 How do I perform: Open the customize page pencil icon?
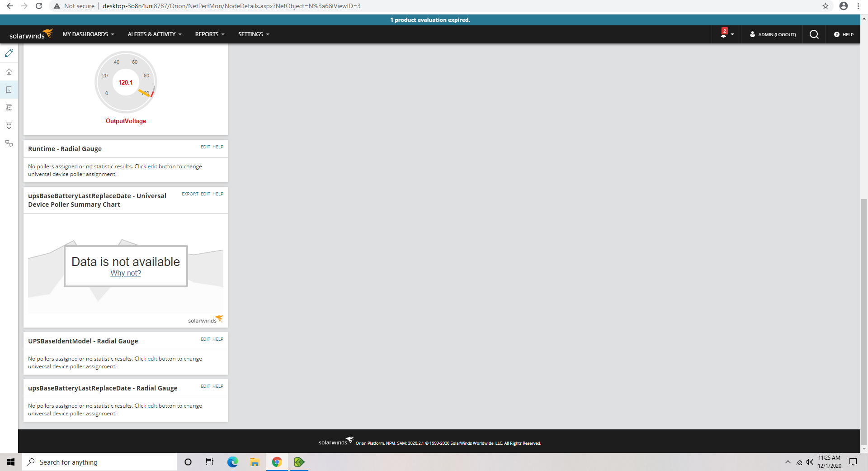[9, 53]
